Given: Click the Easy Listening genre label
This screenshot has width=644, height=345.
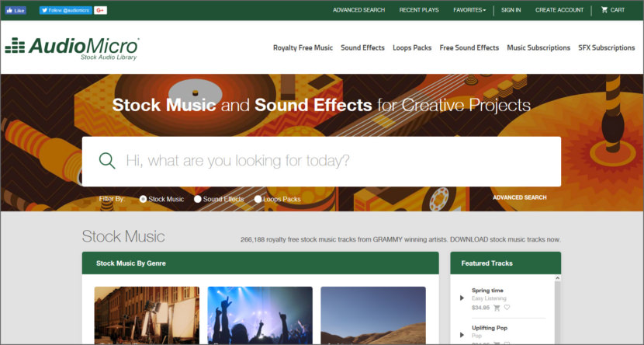Looking at the screenshot, I should (x=489, y=298).
